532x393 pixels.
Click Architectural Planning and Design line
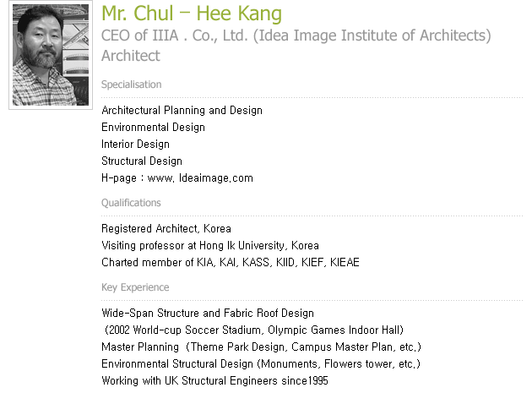[182, 111]
